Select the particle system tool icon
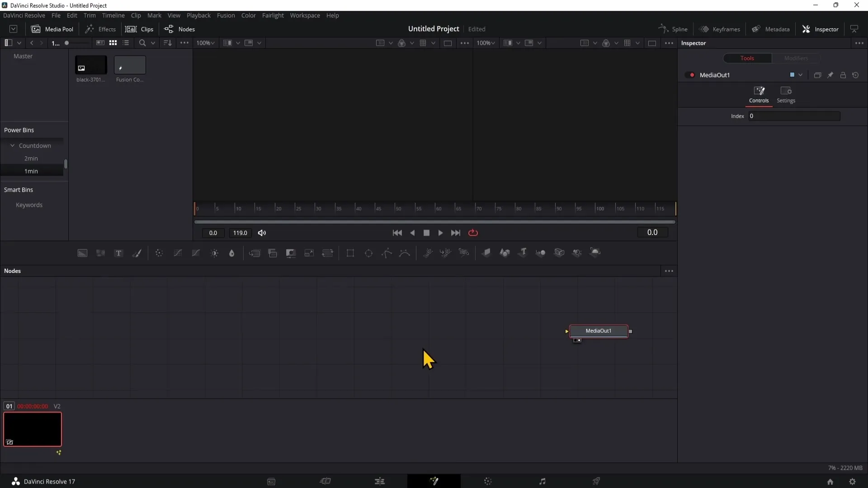This screenshot has width=868, height=488. tap(428, 253)
